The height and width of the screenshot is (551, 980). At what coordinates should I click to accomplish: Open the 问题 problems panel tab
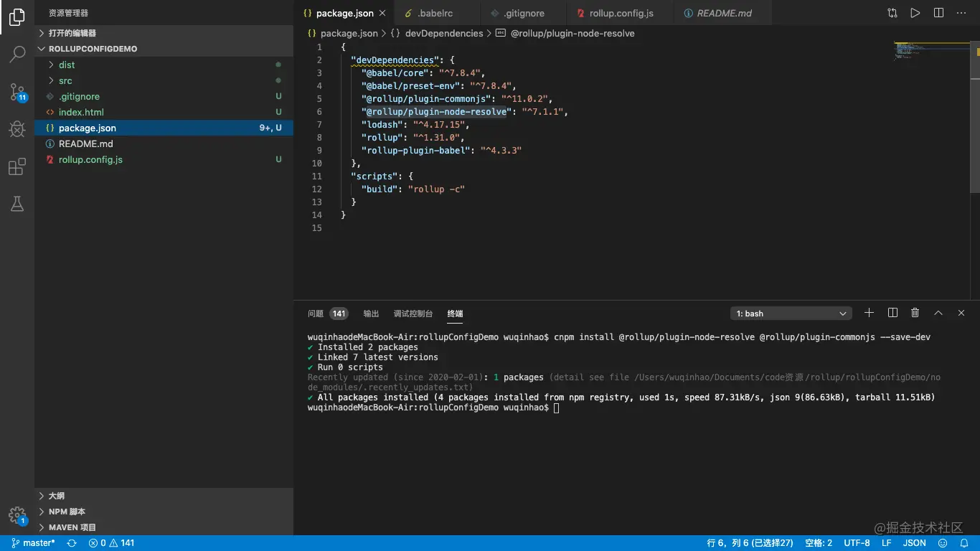pyautogui.click(x=327, y=314)
